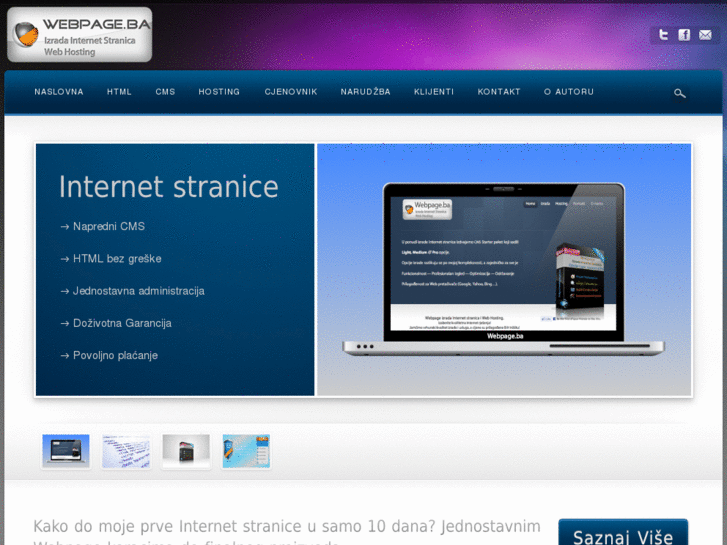Select the code text slide thumbnail
Viewport: 727px width, 545px height.
pos(126,451)
